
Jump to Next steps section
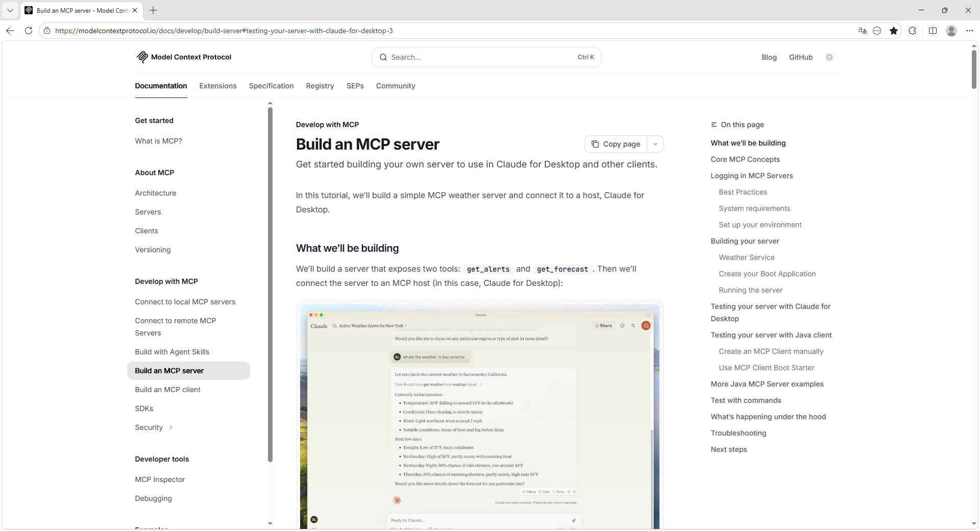click(729, 449)
